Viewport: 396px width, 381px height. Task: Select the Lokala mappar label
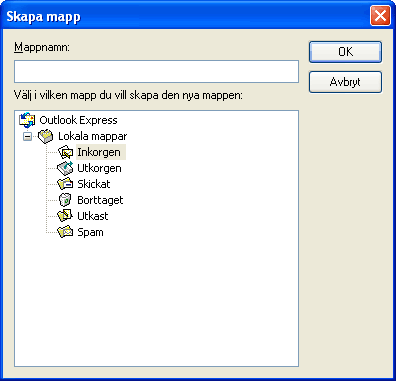(92, 136)
